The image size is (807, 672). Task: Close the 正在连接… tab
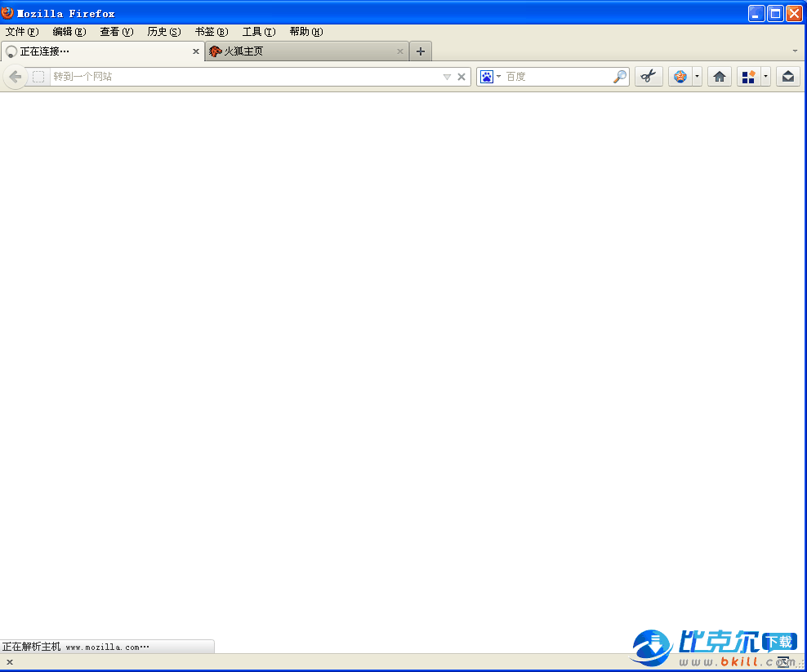pos(195,51)
